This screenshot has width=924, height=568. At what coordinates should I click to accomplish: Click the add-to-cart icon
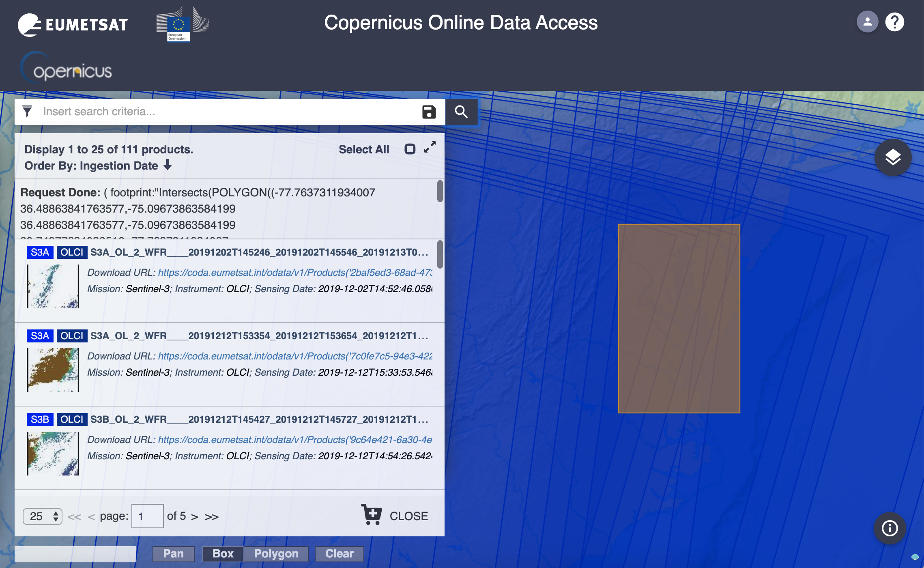(x=371, y=514)
